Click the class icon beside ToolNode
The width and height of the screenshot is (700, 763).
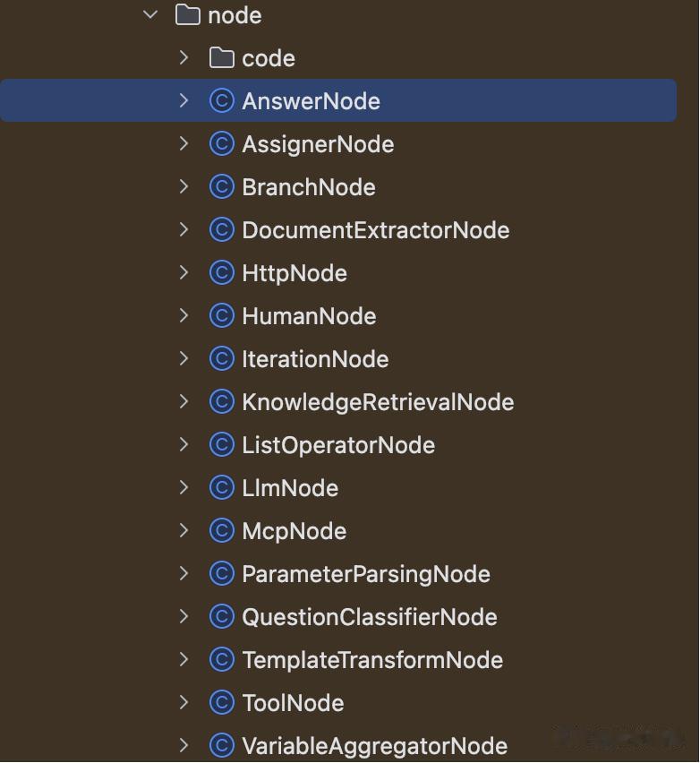pyautogui.click(x=221, y=702)
